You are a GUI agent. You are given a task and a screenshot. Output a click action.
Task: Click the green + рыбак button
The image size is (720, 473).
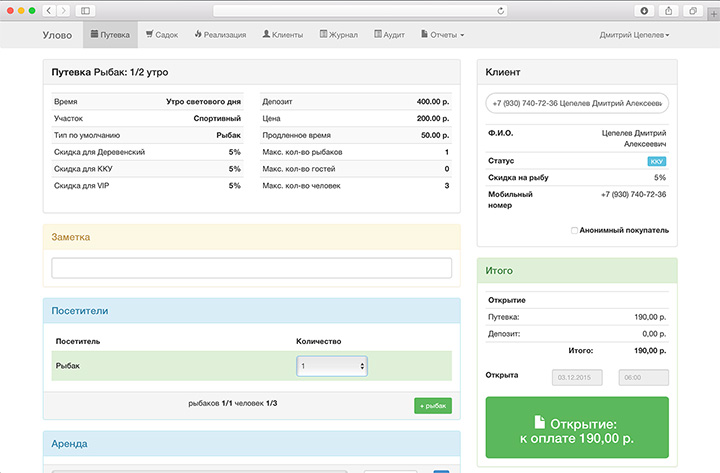(x=432, y=405)
